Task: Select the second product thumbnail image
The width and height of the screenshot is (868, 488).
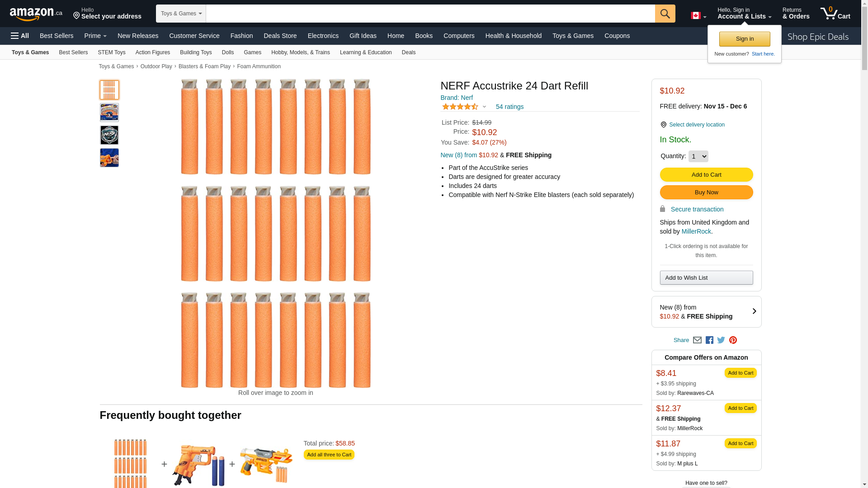Action: 109,113
